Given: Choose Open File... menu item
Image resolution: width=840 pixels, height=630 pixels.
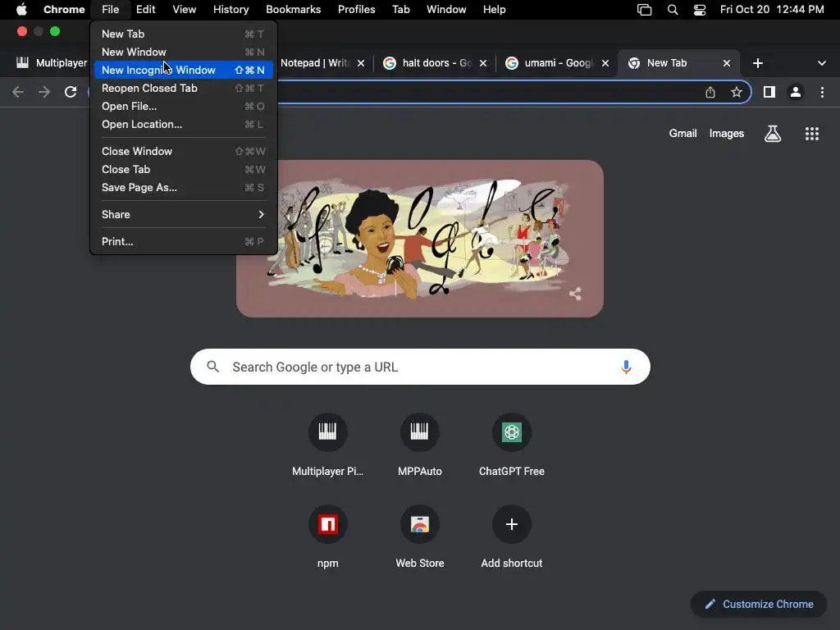Looking at the screenshot, I should click(184, 106).
